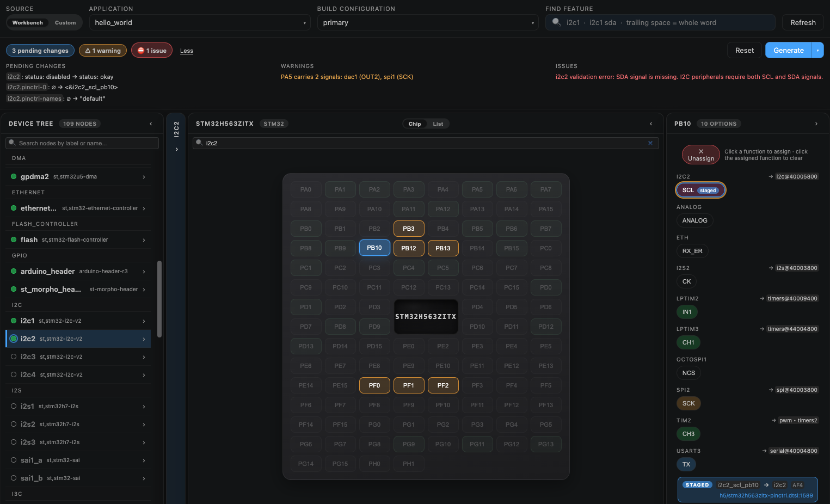830x504 pixels.
Task: Toggle the i2s1 node status circle
Action: (x=14, y=406)
